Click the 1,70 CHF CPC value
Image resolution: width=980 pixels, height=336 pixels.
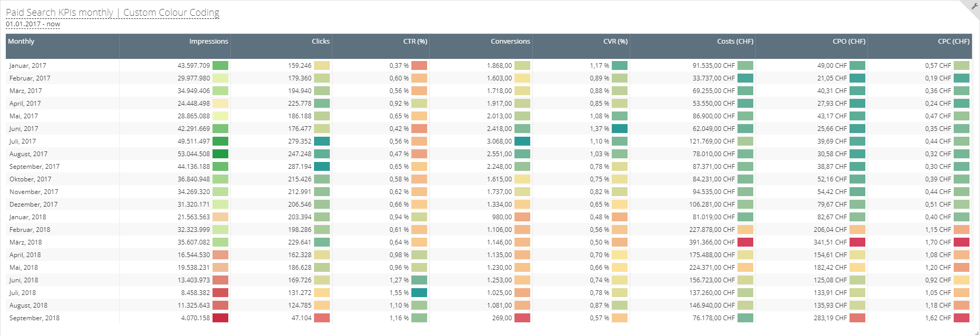click(x=938, y=242)
